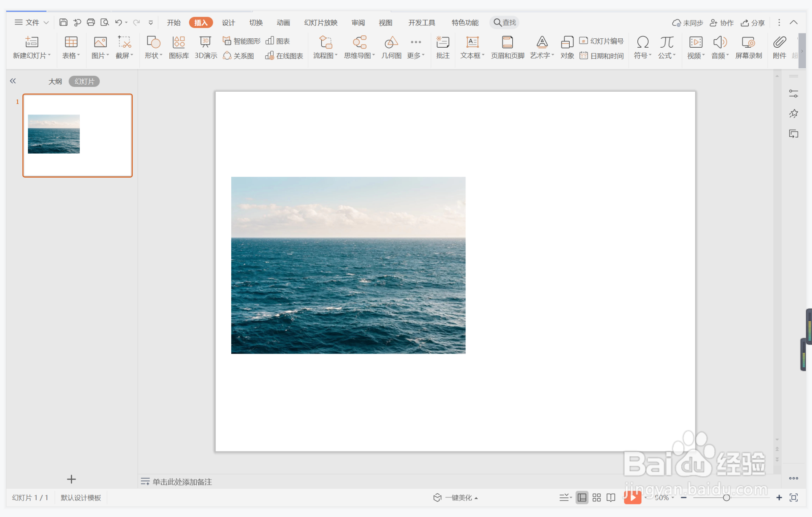
Task: Switch to reading view
Action: tap(611, 497)
